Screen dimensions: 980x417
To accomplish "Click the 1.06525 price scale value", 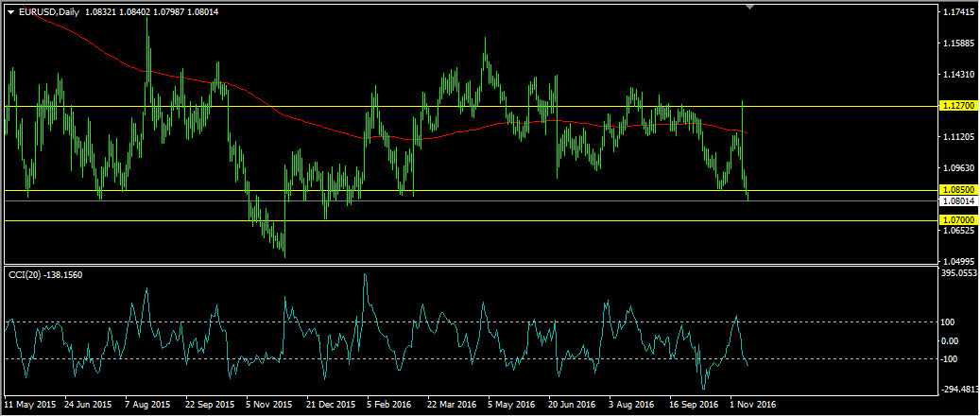I will (x=959, y=230).
